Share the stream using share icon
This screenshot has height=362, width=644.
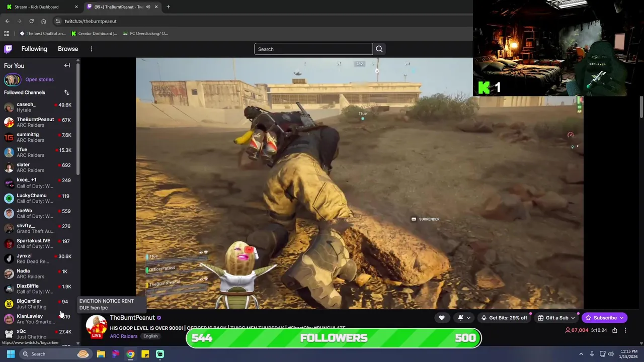pyautogui.click(x=615, y=330)
